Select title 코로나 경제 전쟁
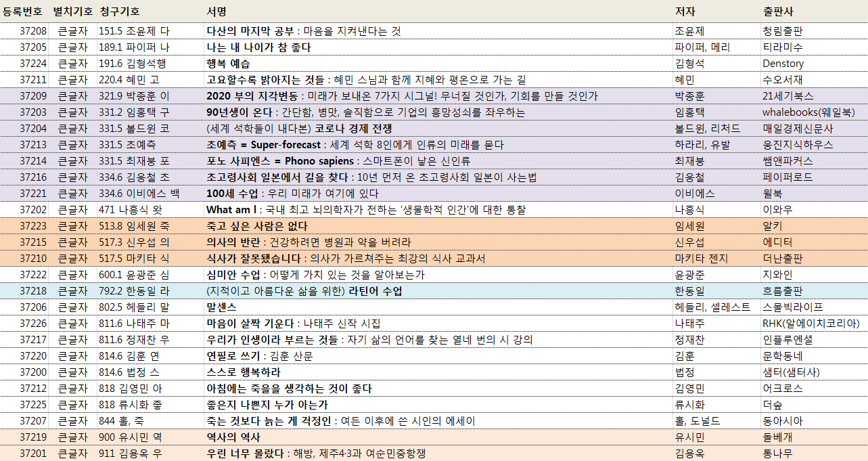This screenshot has width=868, height=461. click(x=354, y=129)
